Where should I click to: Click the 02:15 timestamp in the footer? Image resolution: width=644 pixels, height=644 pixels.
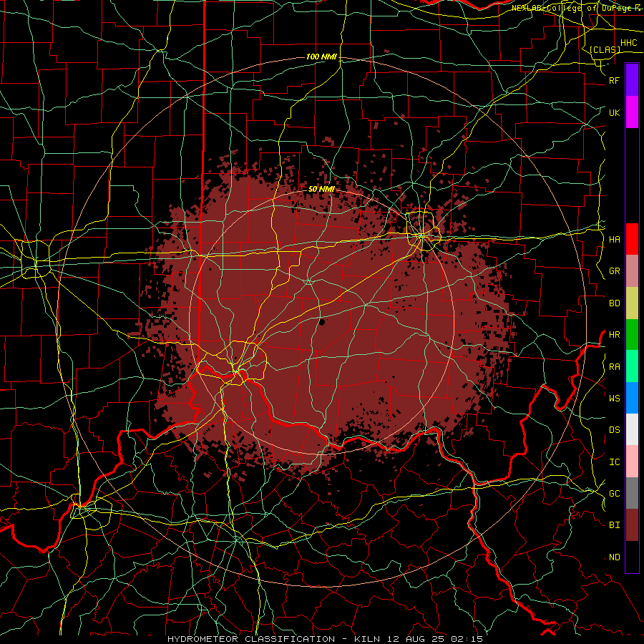tap(466, 639)
